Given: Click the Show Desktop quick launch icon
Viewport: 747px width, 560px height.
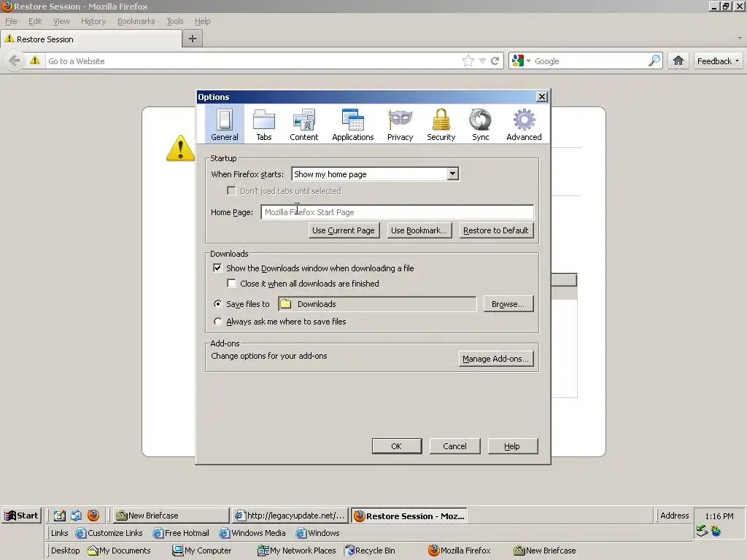Looking at the screenshot, I should pos(60,516).
